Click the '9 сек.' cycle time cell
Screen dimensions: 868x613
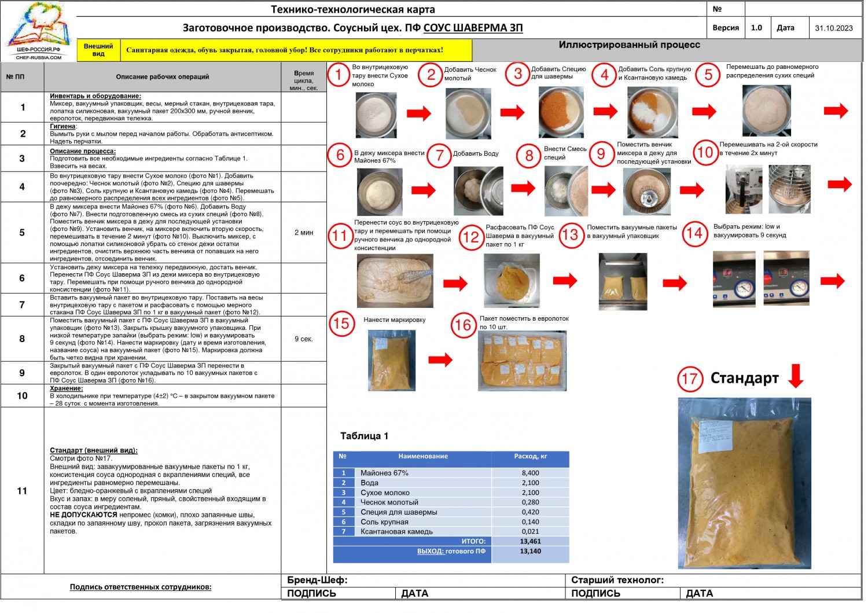click(x=304, y=339)
